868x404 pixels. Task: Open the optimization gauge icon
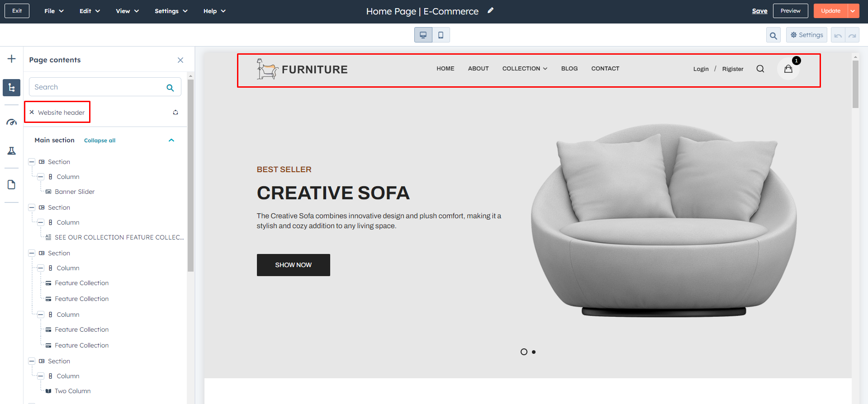click(x=12, y=122)
